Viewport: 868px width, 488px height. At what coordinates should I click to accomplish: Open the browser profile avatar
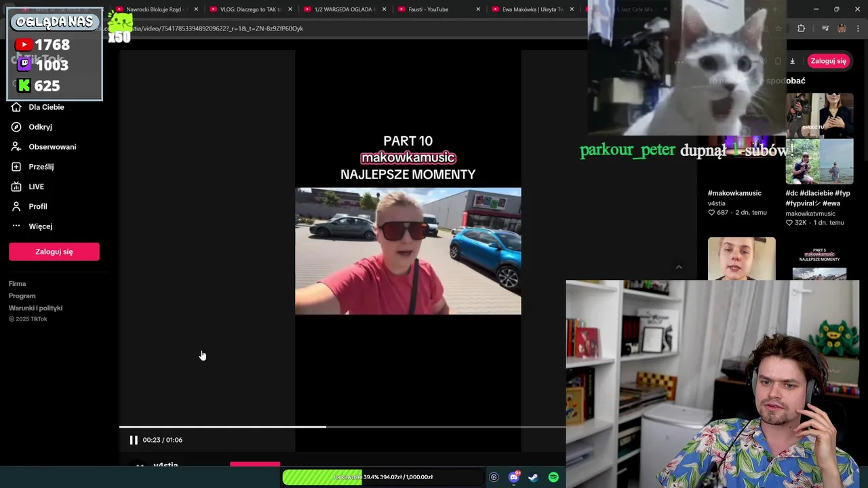click(842, 28)
